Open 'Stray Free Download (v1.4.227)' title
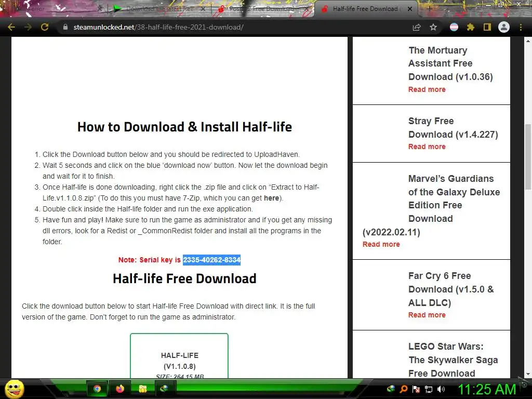532x399 pixels. (x=453, y=128)
